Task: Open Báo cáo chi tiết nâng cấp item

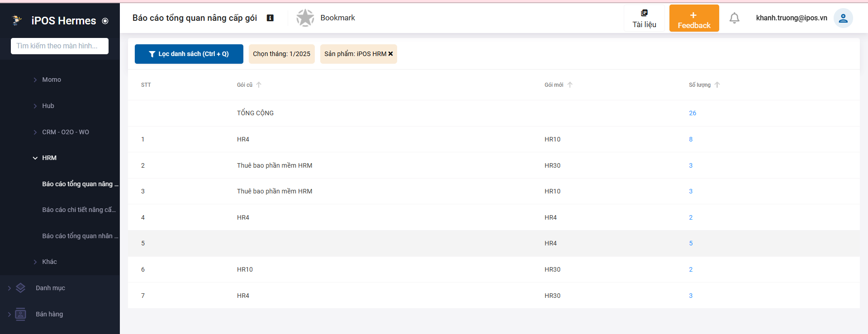Action: [x=79, y=210]
